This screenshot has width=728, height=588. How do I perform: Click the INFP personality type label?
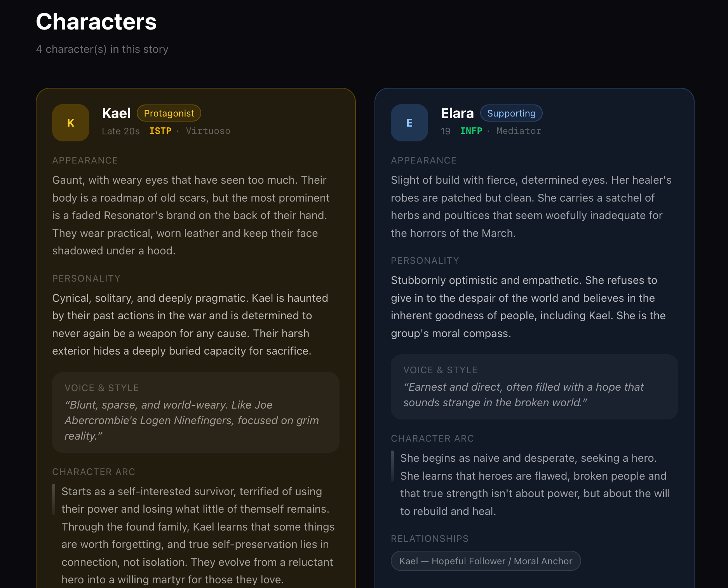471,131
